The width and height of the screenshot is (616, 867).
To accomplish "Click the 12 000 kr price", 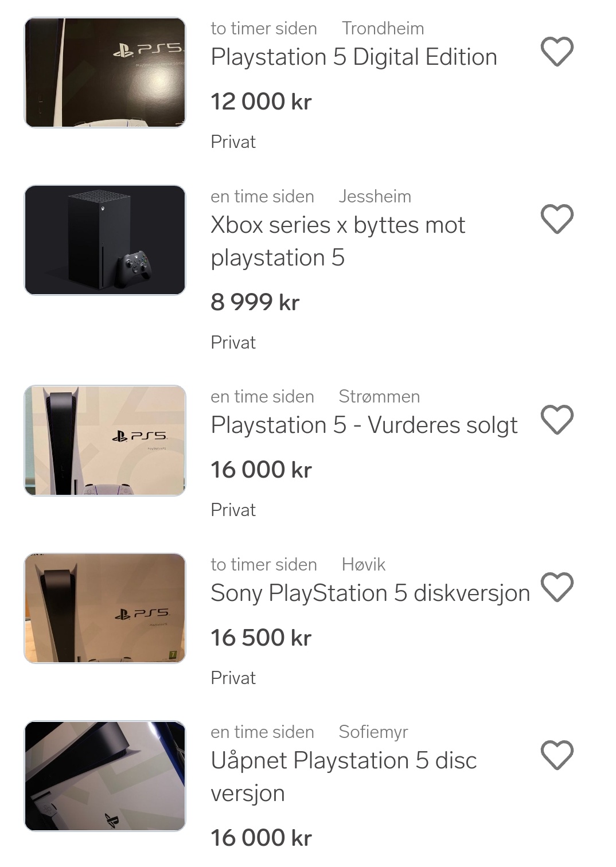I will point(261,102).
